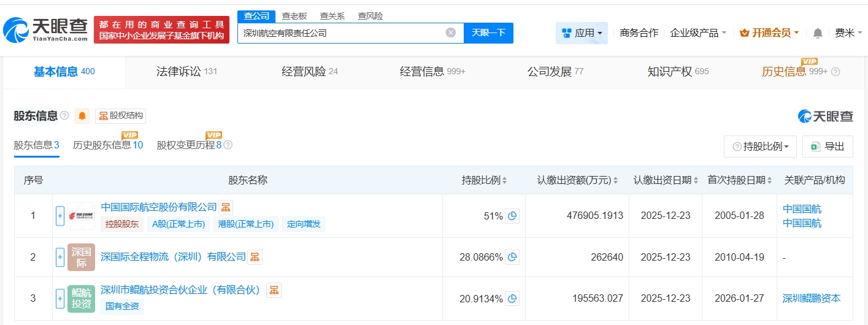Expand row for 中国国际航空股份有限公司
Image resolution: width=868 pixels, height=325 pixels.
point(60,216)
